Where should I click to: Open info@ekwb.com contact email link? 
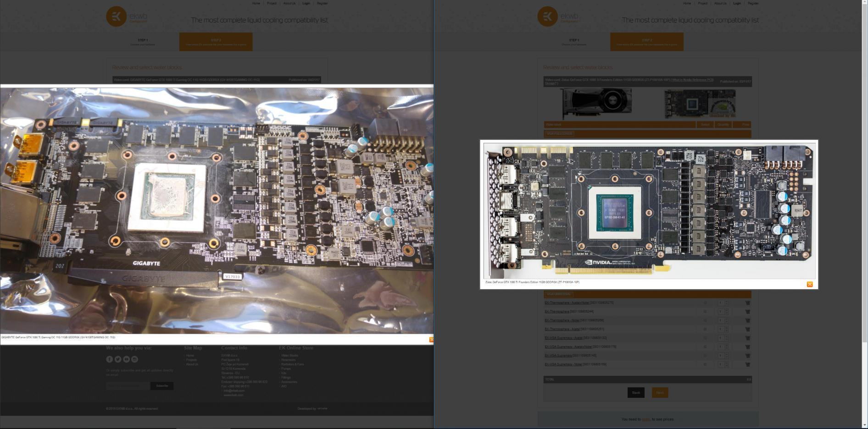[234, 390]
